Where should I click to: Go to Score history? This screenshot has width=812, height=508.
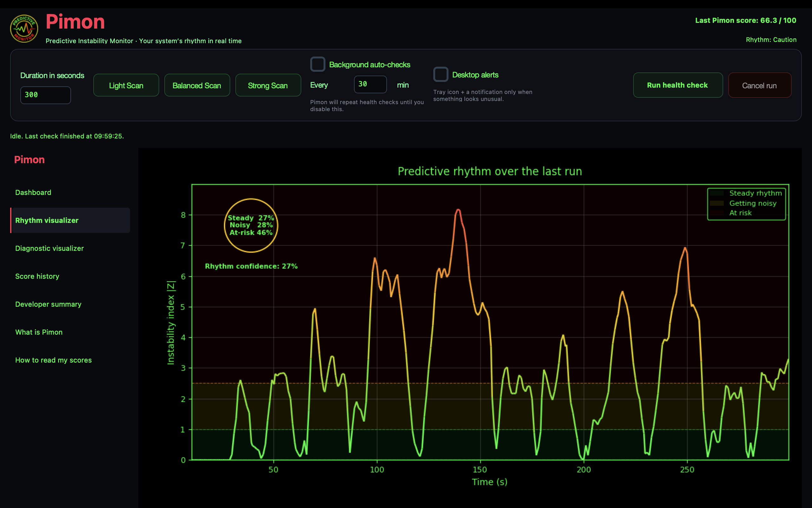click(70, 276)
